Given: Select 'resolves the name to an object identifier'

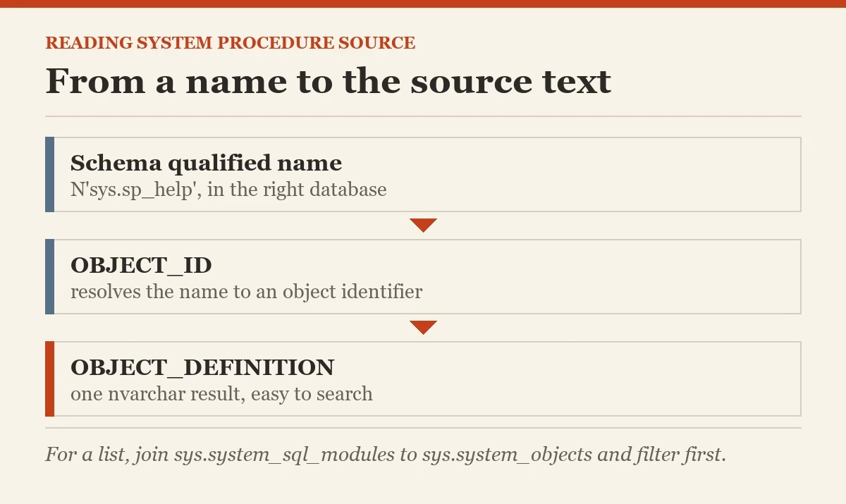Looking at the screenshot, I should 246,292.
